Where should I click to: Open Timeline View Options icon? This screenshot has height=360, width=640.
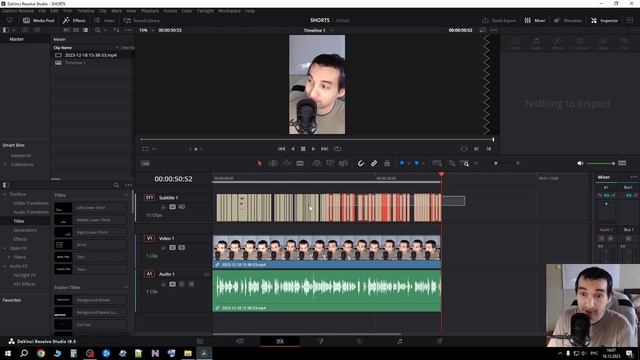(x=145, y=163)
